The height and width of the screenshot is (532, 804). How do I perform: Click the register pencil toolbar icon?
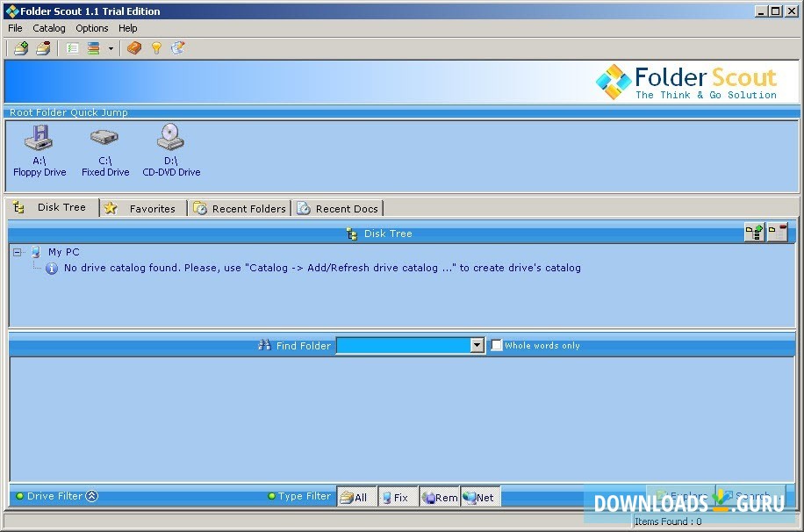pyautogui.click(x=178, y=48)
